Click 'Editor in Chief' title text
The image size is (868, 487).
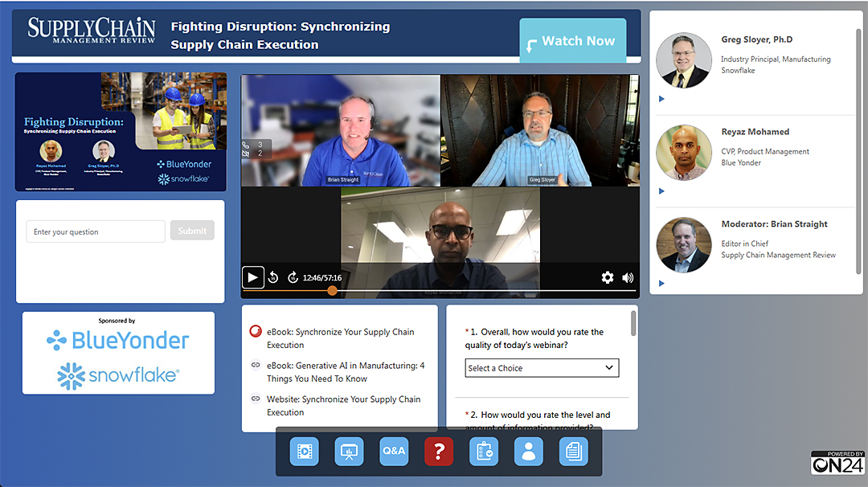[744, 243]
